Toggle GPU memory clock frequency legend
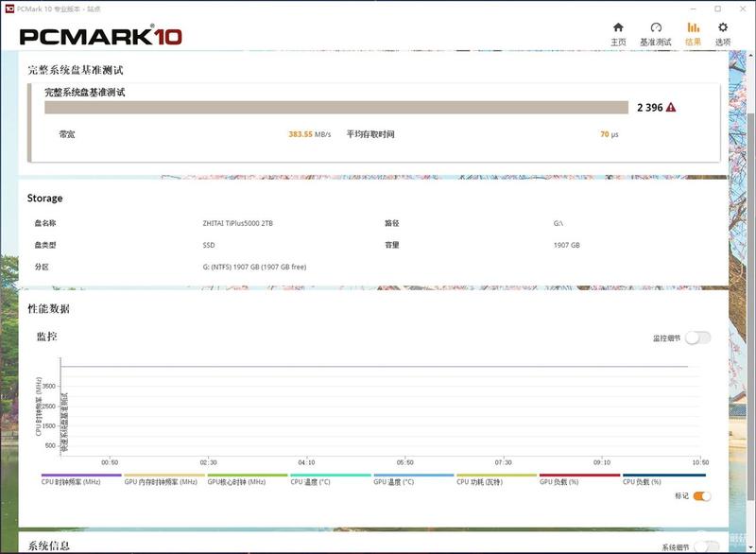 (x=164, y=479)
